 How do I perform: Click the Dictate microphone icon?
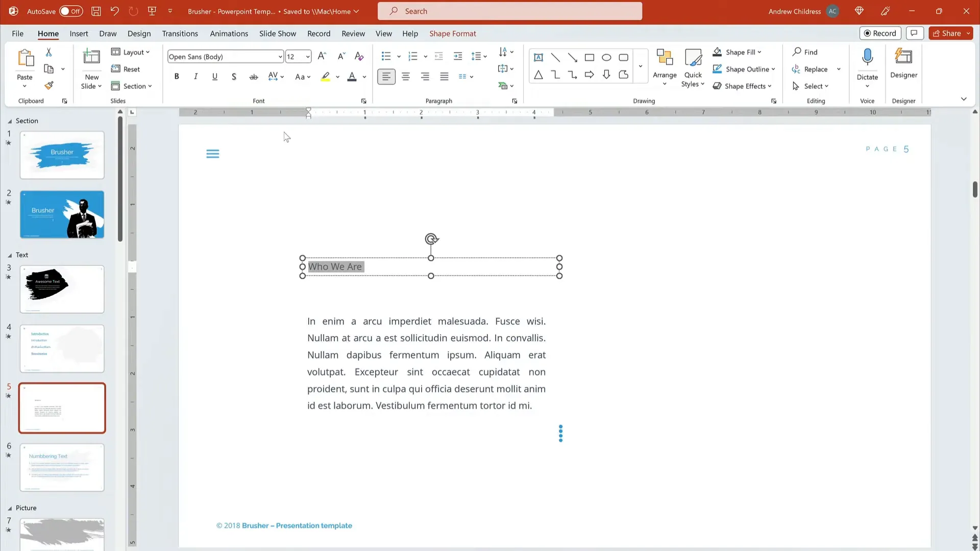867,58
